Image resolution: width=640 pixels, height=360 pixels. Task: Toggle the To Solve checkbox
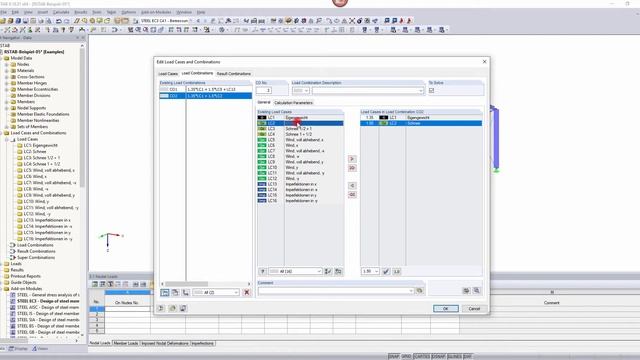tap(431, 90)
